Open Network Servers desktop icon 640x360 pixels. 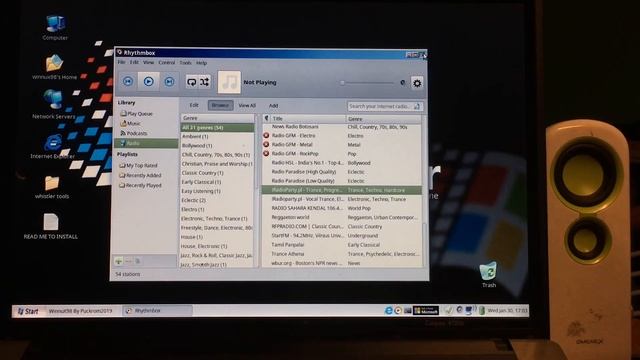tap(53, 104)
